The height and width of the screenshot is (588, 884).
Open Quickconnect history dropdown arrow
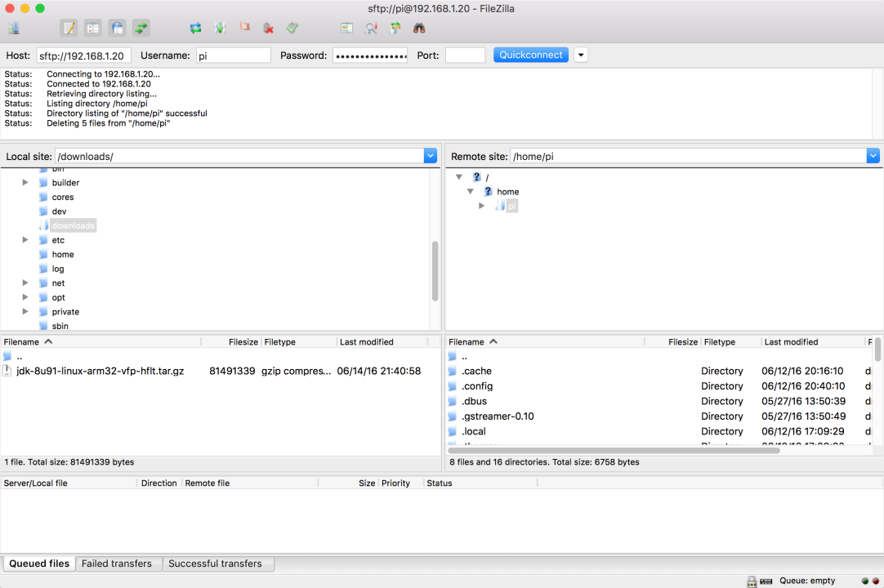[x=581, y=56]
